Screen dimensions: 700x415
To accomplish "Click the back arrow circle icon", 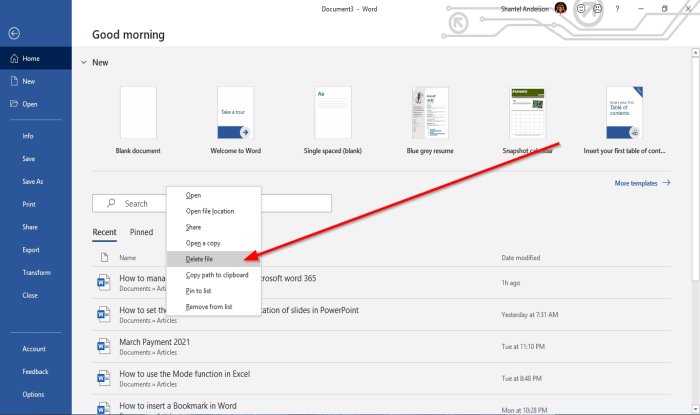I will pyautogui.click(x=14, y=33).
